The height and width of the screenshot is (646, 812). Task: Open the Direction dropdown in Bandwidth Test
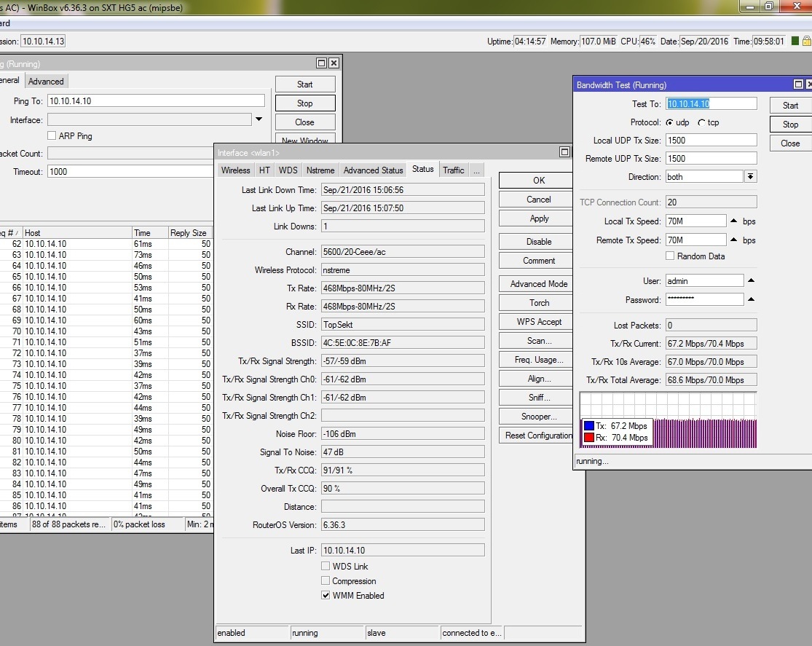click(x=750, y=177)
